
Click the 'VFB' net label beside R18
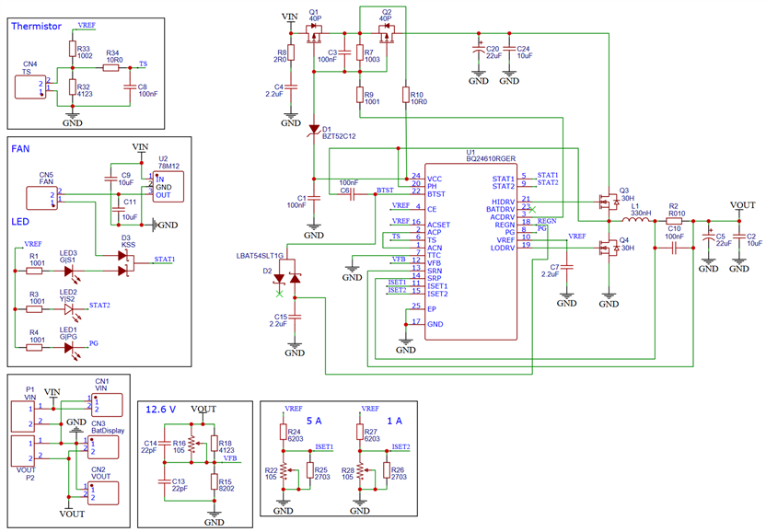coord(230,458)
